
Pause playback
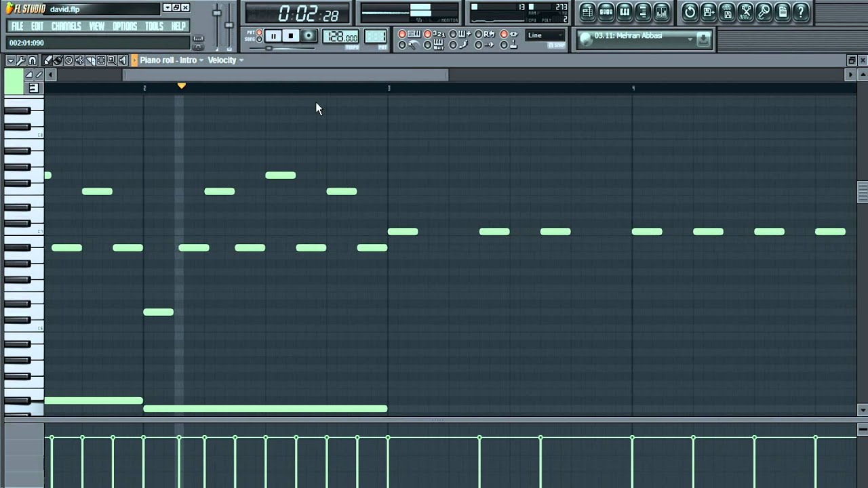(x=273, y=36)
